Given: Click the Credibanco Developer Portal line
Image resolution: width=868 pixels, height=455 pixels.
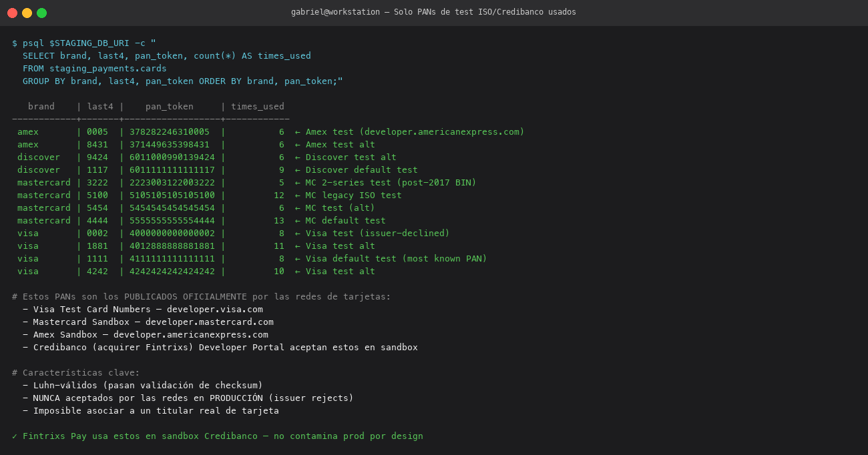Looking at the screenshot, I should pos(220,348).
